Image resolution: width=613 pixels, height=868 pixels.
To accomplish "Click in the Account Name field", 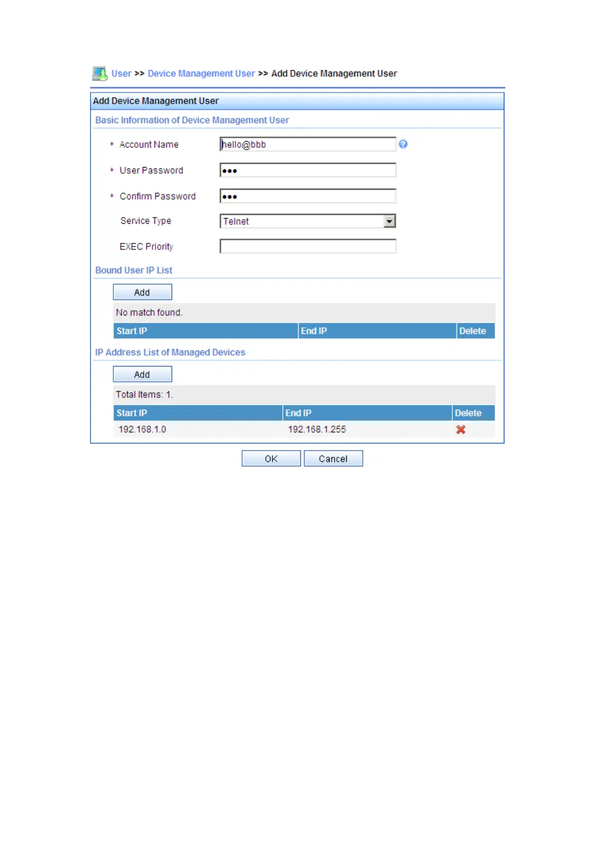I will pyautogui.click(x=308, y=144).
